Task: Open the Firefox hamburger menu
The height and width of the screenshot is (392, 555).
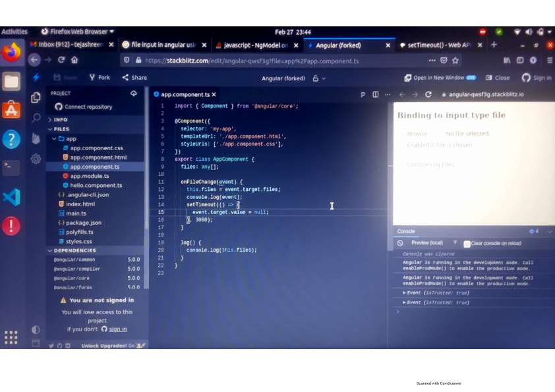Action: [x=550, y=61]
